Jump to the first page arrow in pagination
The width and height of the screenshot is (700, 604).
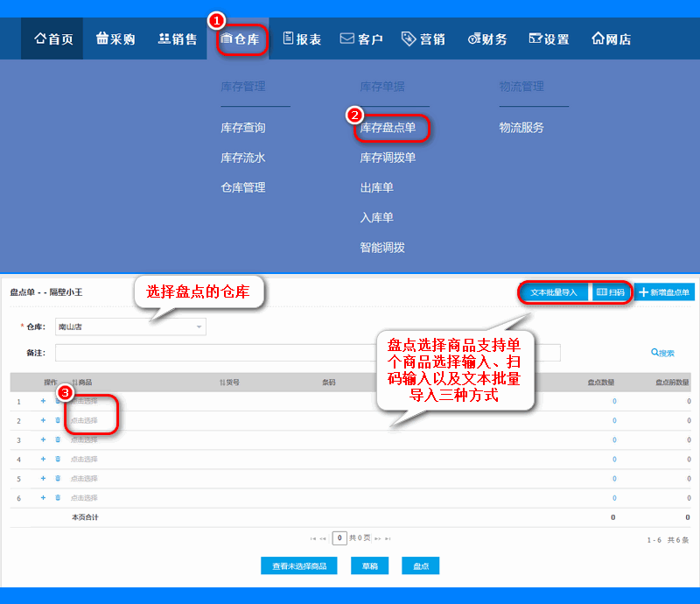[313, 538]
